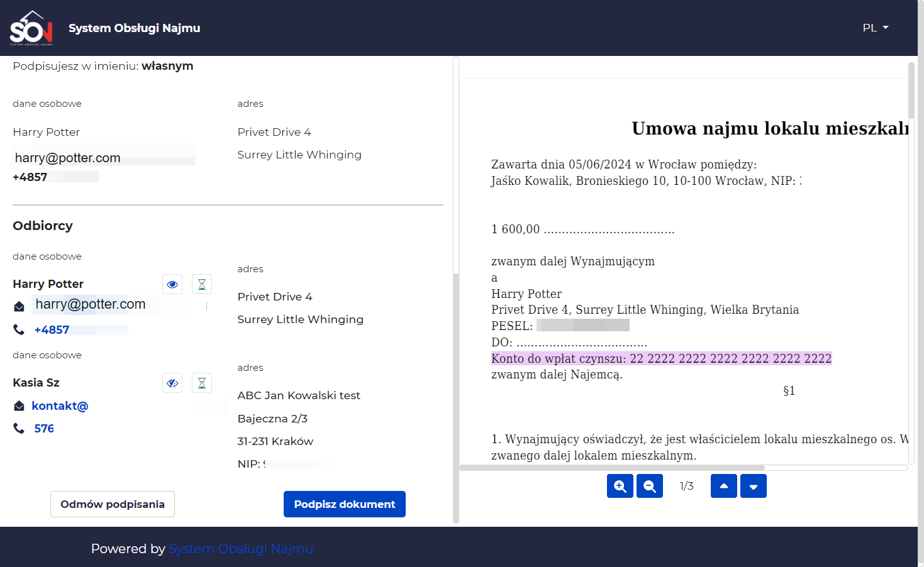Click the 1/3 page indicator

tap(687, 486)
